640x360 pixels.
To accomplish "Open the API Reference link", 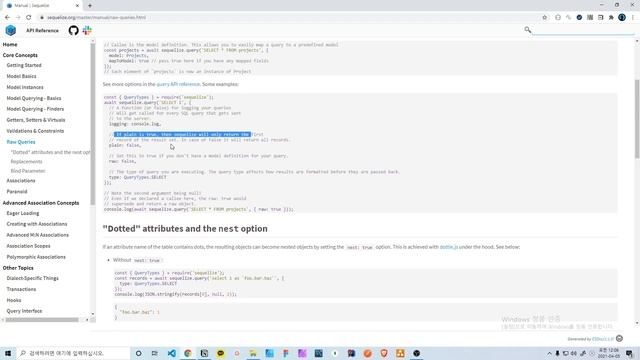I will coord(42,31).
